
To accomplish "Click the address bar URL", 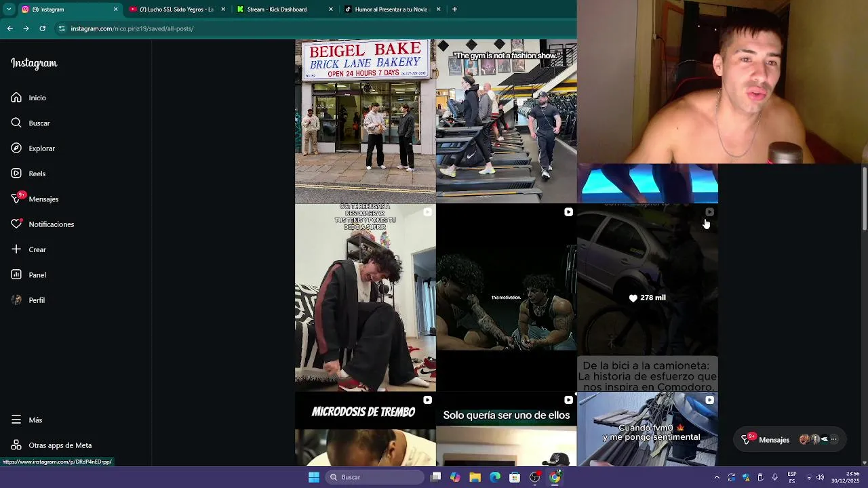I will click(x=132, y=28).
